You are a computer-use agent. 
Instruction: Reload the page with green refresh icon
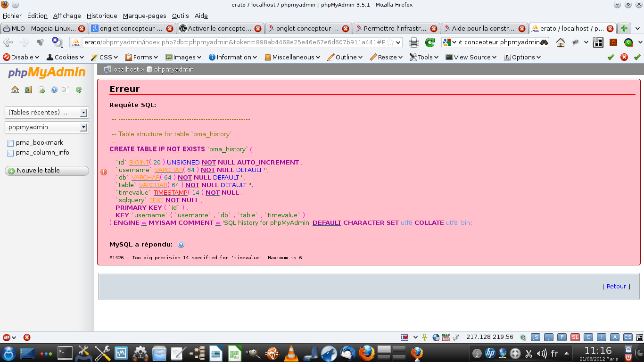429,42
